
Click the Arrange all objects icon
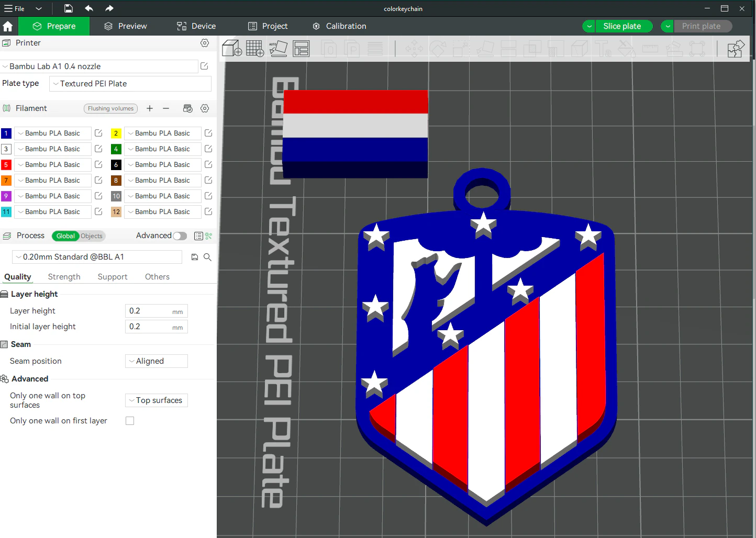[301, 49]
